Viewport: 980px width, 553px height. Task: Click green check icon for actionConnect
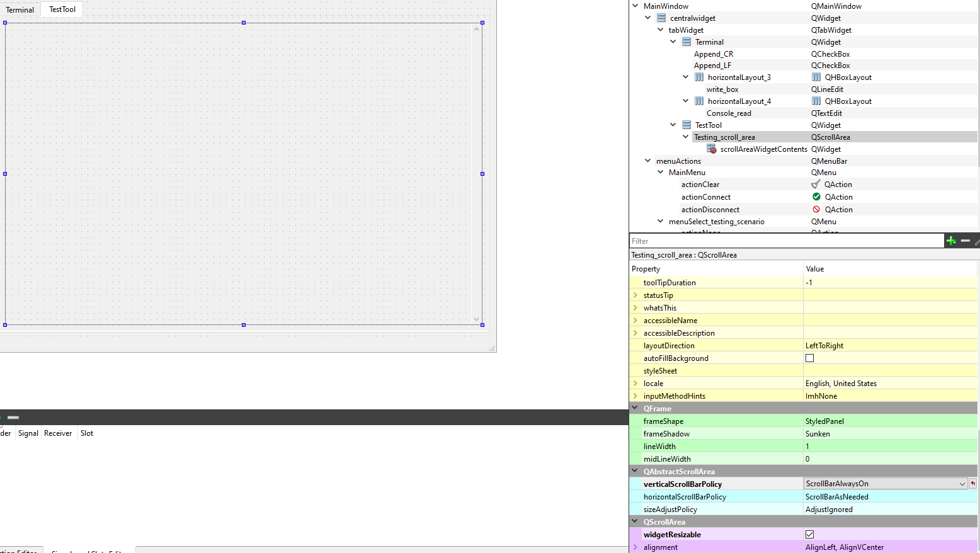(816, 197)
